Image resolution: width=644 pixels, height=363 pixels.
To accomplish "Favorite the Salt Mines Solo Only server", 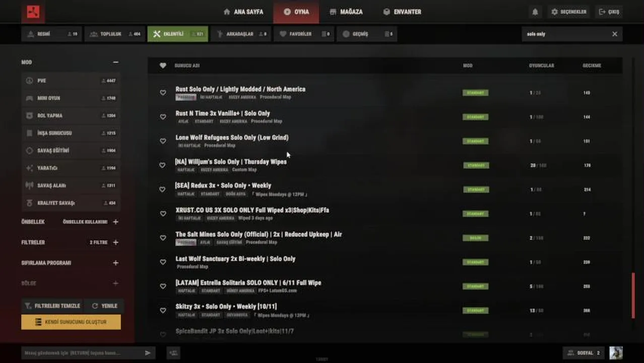I will (x=163, y=238).
